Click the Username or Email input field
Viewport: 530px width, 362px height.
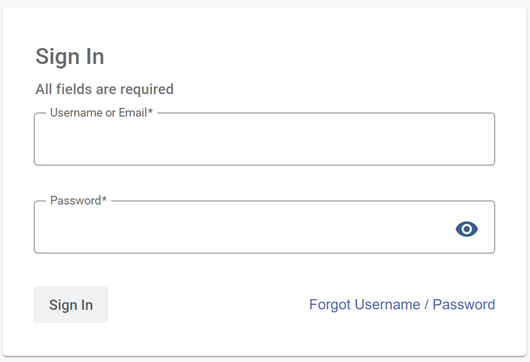point(264,139)
